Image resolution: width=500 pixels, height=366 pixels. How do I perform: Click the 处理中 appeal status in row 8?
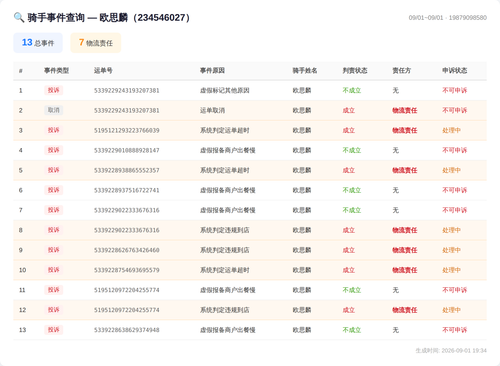pos(451,230)
